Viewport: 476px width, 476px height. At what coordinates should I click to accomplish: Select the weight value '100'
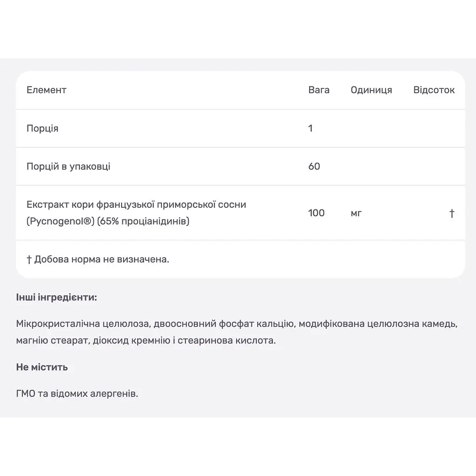(316, 213)
